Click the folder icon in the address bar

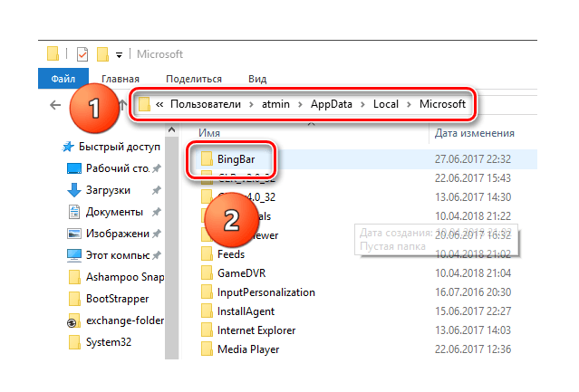coord(144,104)
